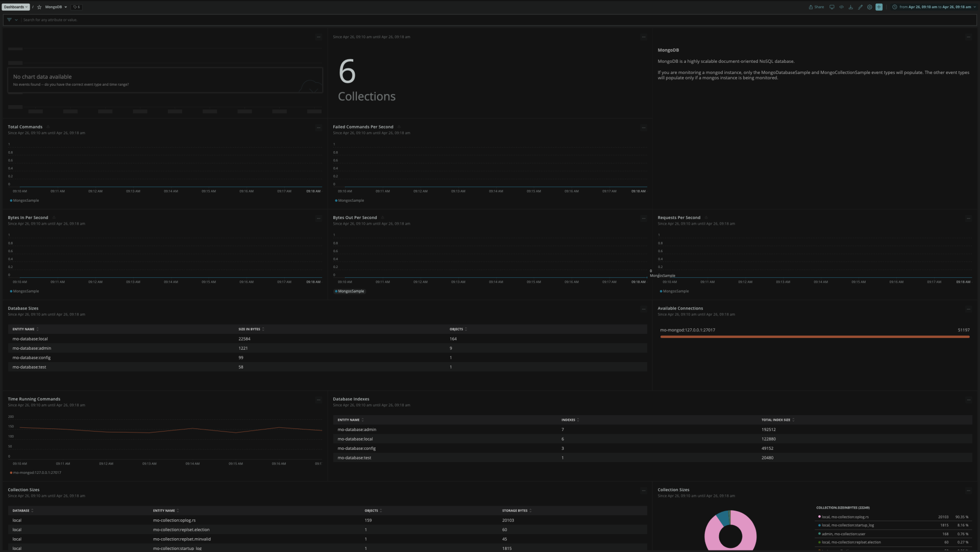Viewport: 980px width, 552px height.
Task: Open the Total Commands chart options menu
Action: [x=319, y=128]
